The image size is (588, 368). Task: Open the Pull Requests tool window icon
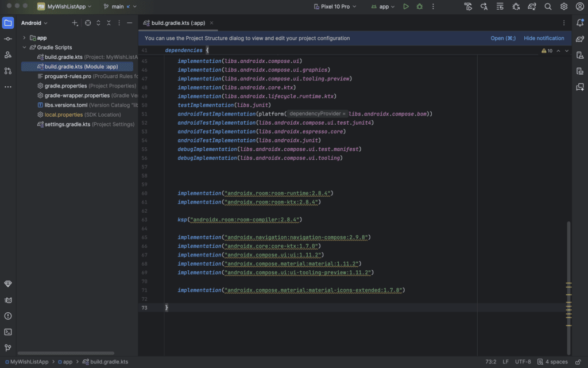[x=8, y=71]
